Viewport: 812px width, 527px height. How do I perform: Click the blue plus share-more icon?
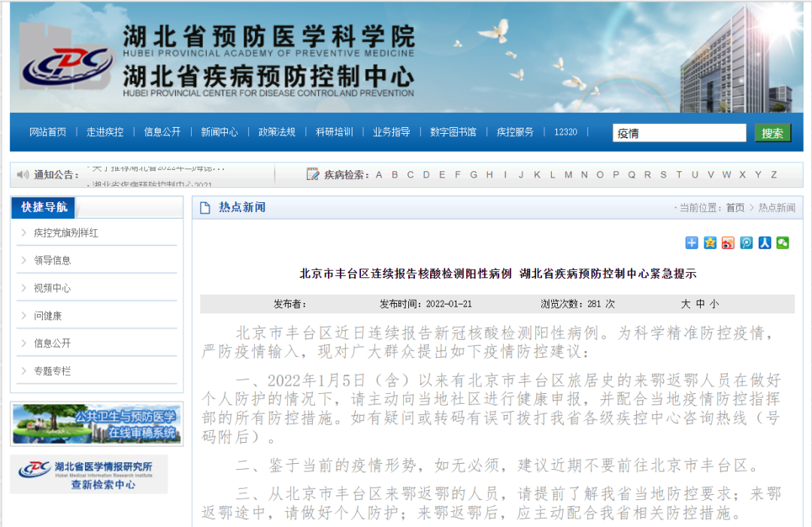click(x=692, y=243)
